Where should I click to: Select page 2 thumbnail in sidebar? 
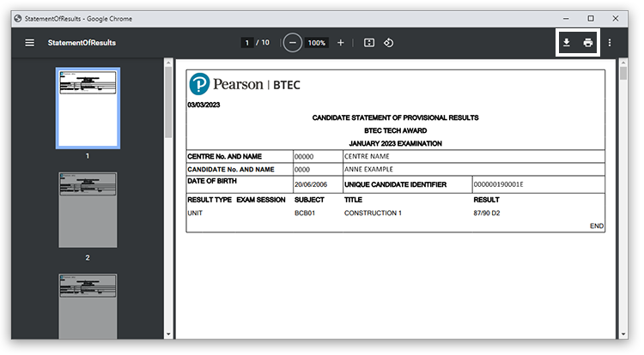pos(88,210)
